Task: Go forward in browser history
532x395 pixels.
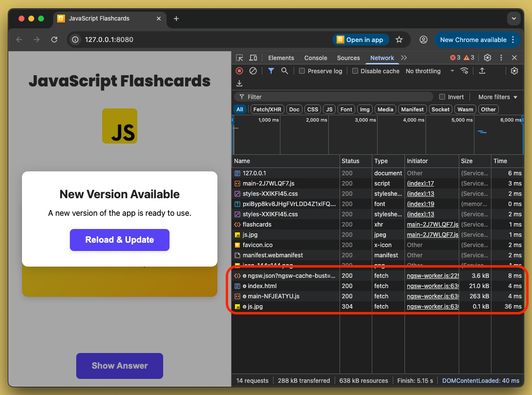Action: pos(37,40)
